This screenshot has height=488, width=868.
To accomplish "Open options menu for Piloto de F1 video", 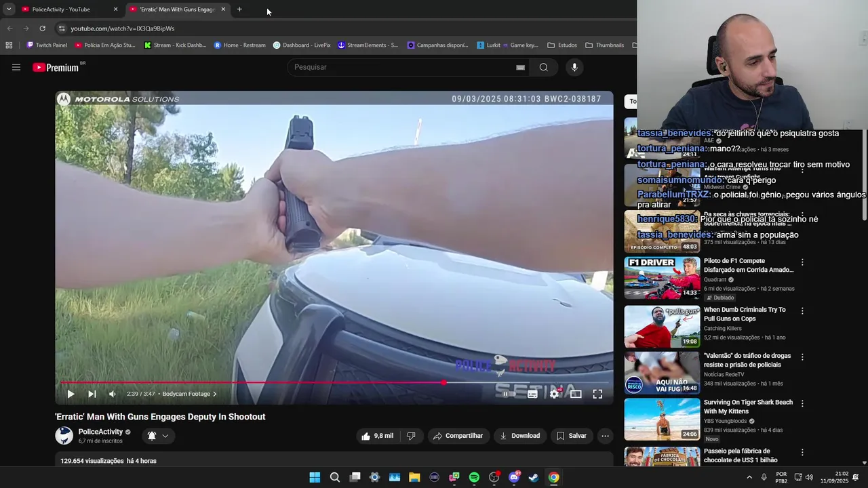I will tap(802, 262).
